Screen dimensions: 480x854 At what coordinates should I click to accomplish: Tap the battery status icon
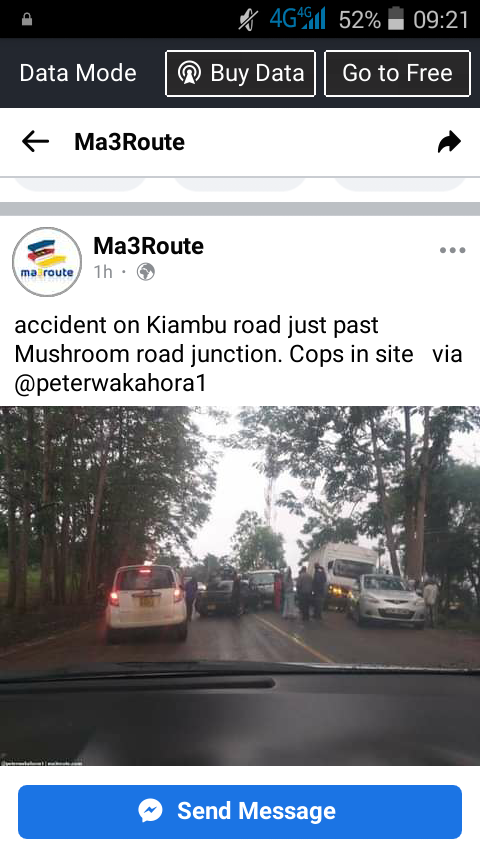396,20
